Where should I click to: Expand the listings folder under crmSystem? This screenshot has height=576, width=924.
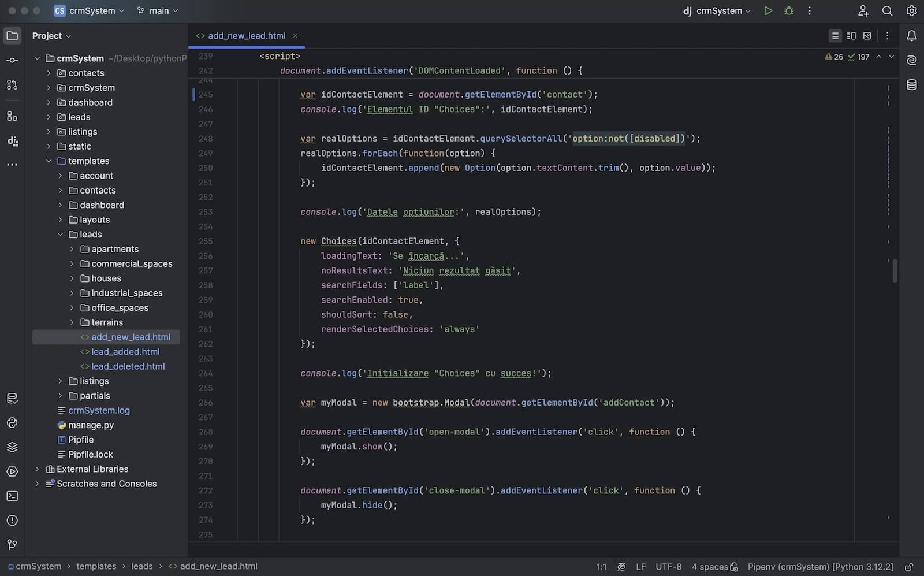tap(49, 132)
